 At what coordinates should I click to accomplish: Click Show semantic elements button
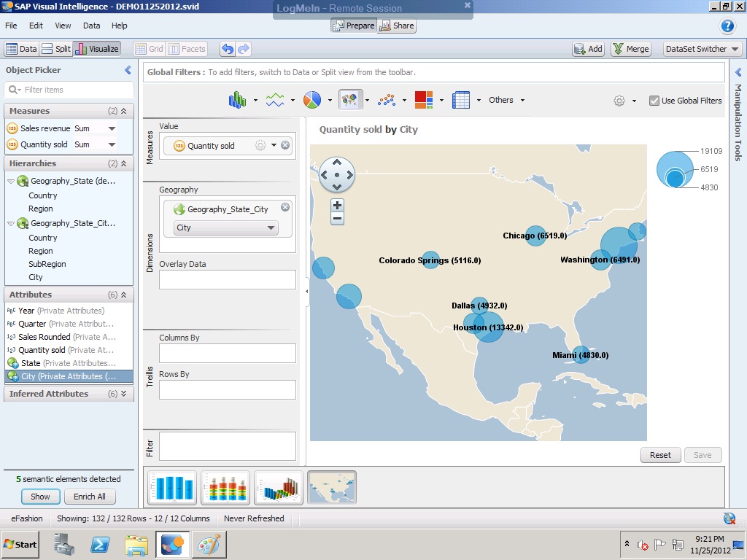pyautogui.click(x=41, y=497)
